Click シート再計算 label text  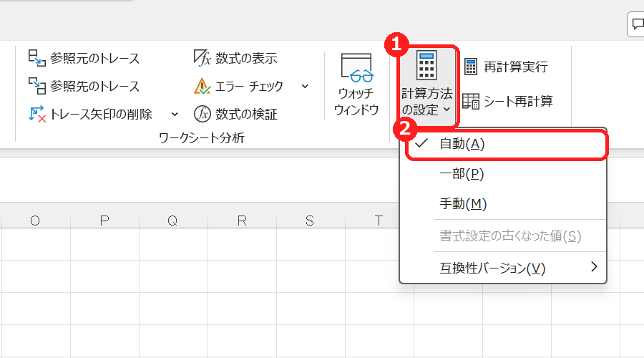point(518,101)
